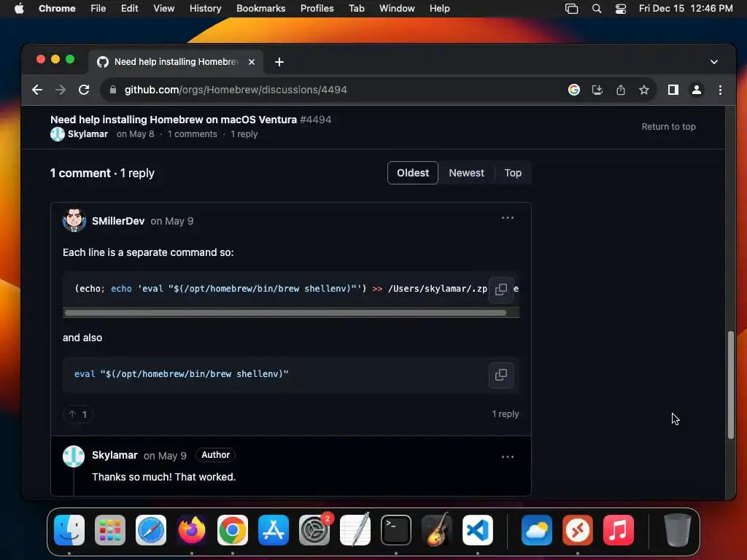Open Profiles menu in menu bar
This screenshot has width=747, height=560.
[317, 9]
